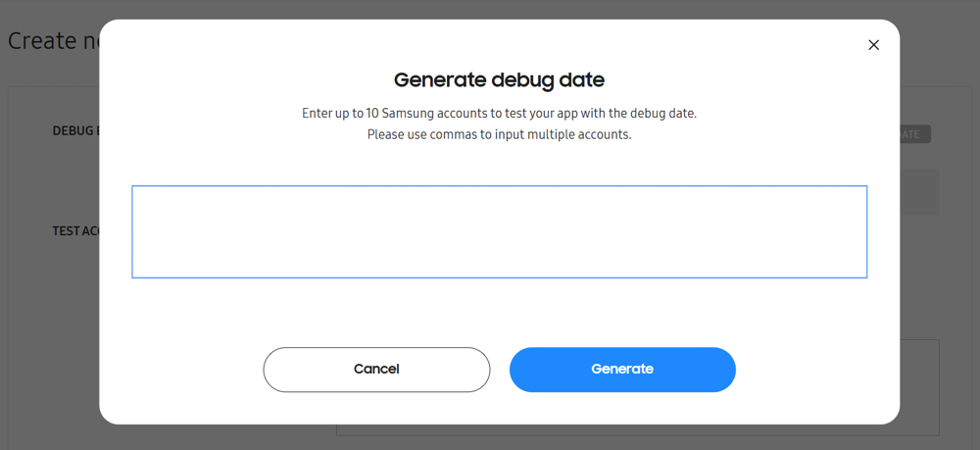The width and height of the screenshot is (980, 450).
Task: Click the dimmed 'DEBUG' label behind the dialog
Action: point(76,130)
